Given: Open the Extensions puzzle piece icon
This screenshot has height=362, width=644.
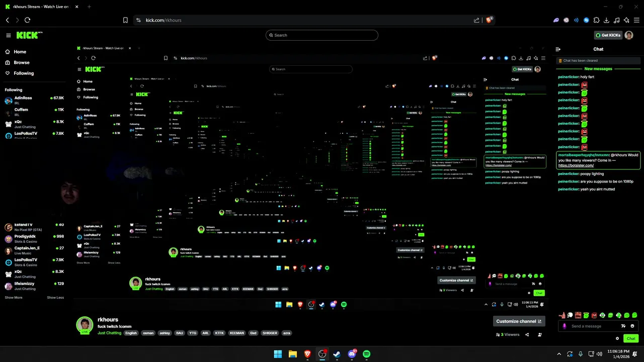Looking at the screenshot, I should tap(596, 20).
